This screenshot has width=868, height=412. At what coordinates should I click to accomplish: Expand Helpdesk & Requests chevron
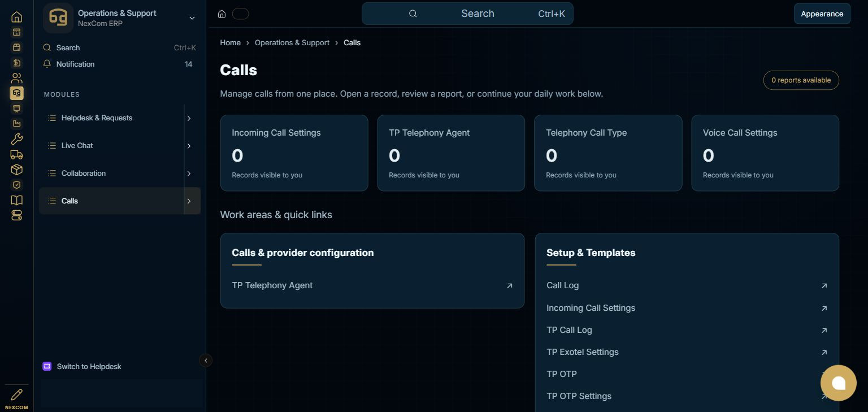(x=189, y=118)
